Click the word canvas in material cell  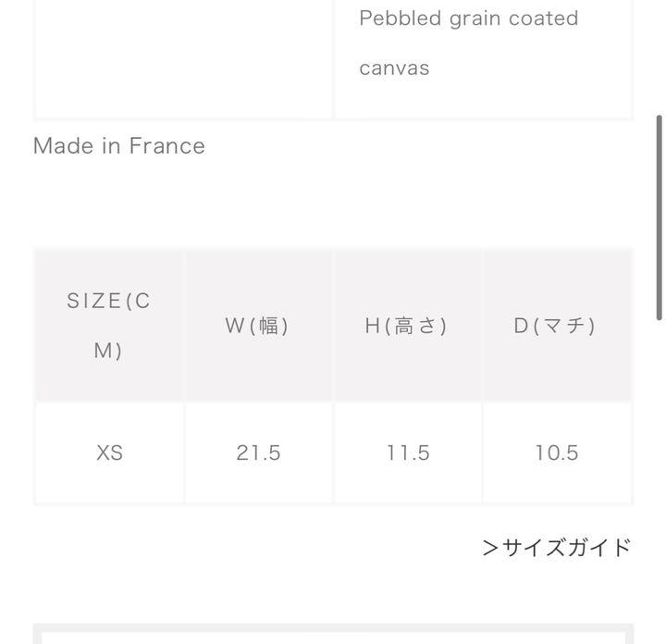pyautogui.click(x=394, y=68)
